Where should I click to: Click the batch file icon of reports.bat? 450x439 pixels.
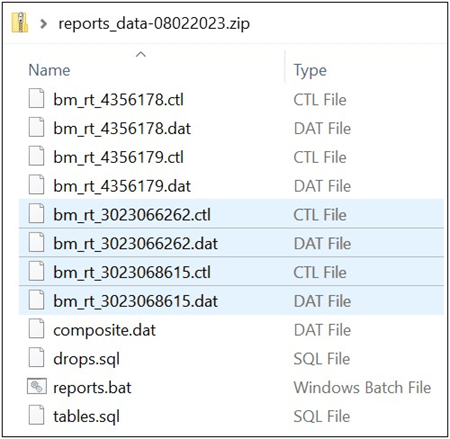37,386
